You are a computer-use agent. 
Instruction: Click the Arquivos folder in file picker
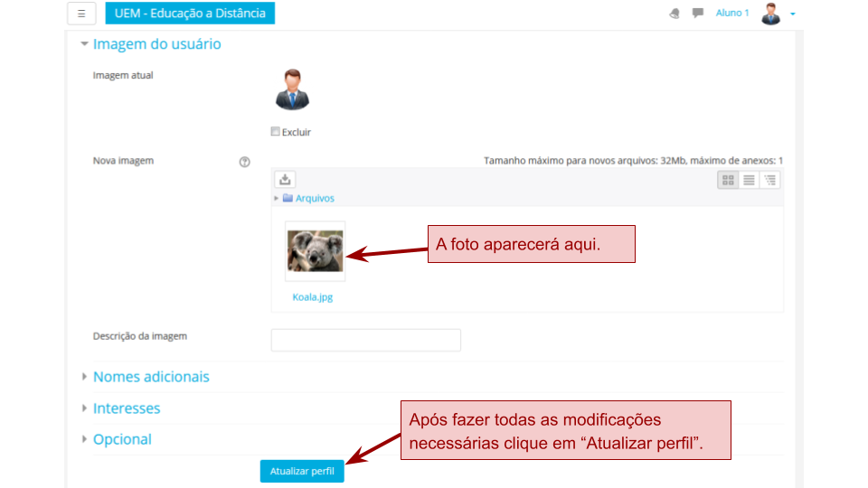314,198
